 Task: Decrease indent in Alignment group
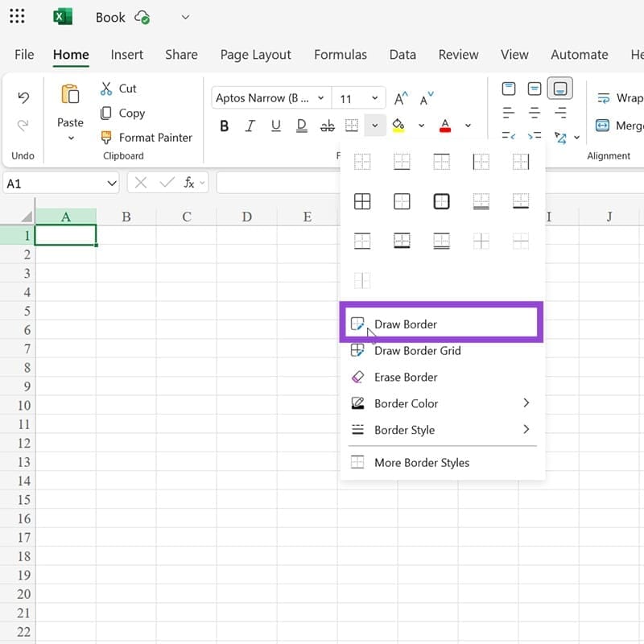point(509,135)
